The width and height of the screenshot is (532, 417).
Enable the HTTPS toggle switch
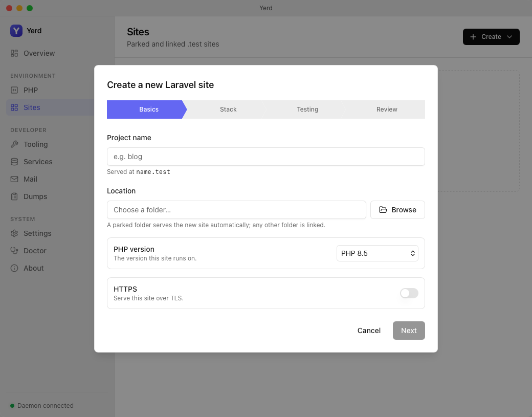pos(409,293)
